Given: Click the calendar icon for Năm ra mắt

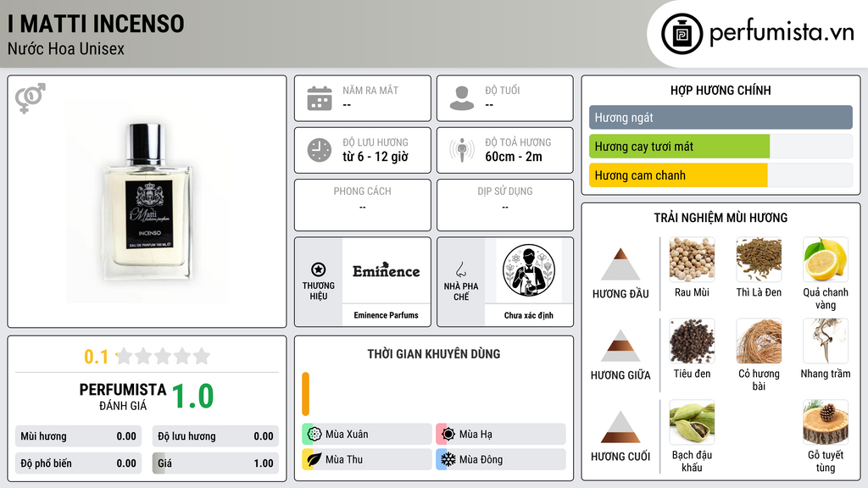Looking at the screenshot, I should pos(320,98).
